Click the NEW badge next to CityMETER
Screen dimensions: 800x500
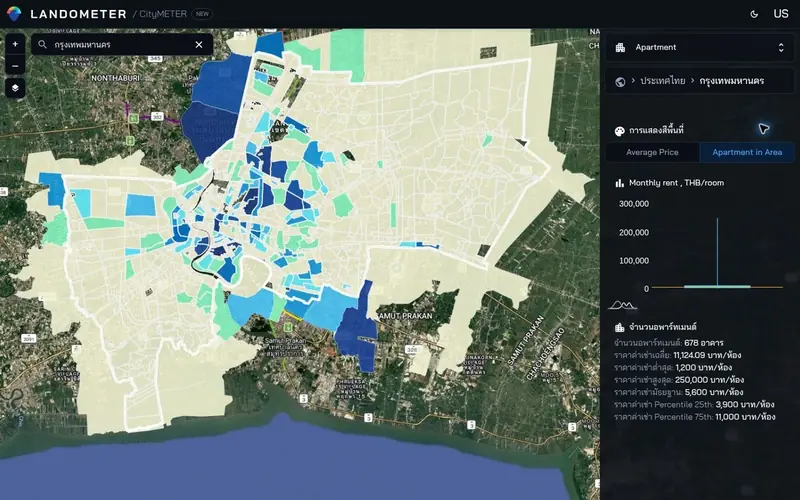[202, 14]
